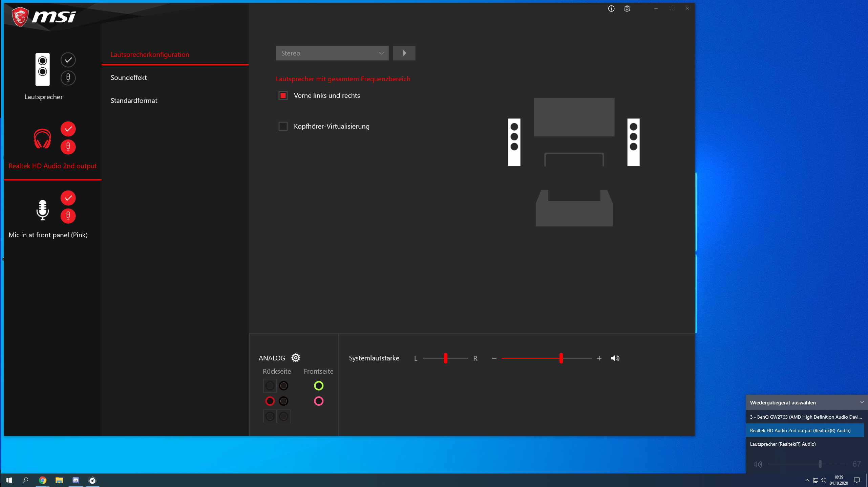This screenshot has height=487, width=868.
Task: Play the speaker test sound
Action: click(x=404, y=53)
